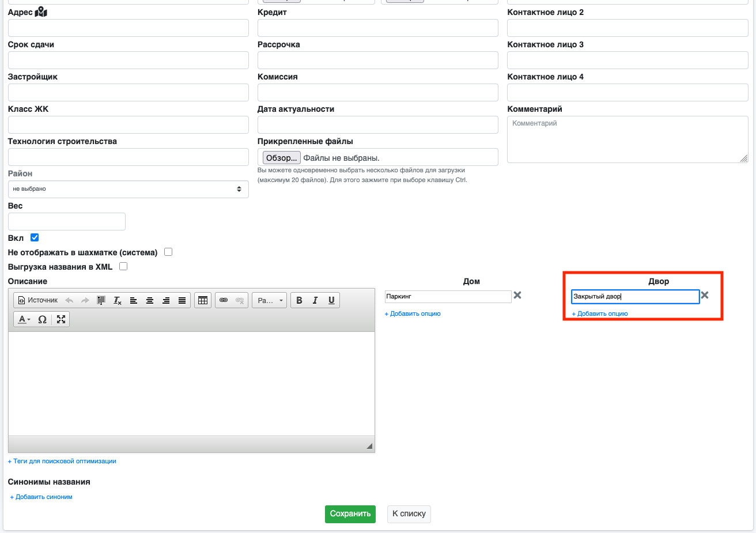Click the Контактное лицо 4 field

click(628, 92)
